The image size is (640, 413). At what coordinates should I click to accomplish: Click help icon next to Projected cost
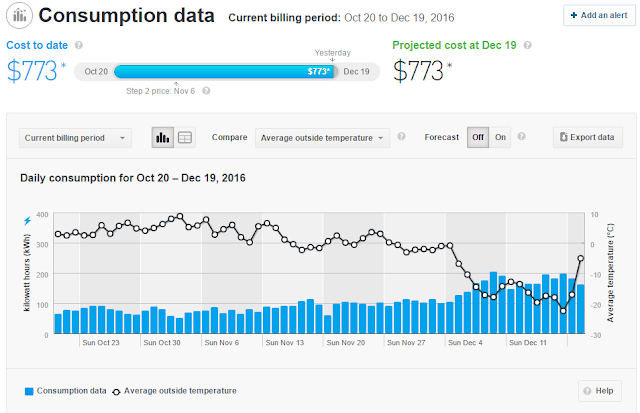tap(527, 45)
